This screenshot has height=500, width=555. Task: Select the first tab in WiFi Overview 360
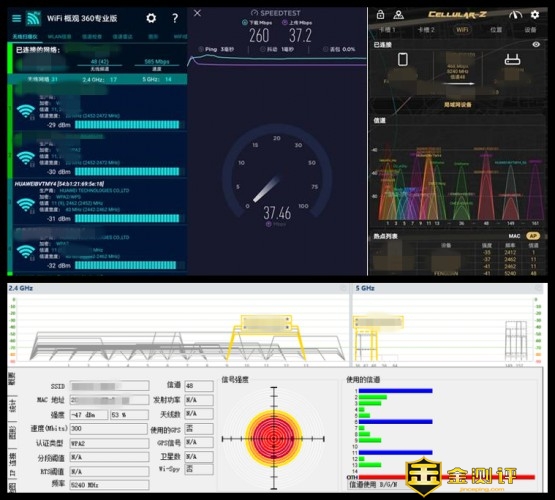(25, 36)
